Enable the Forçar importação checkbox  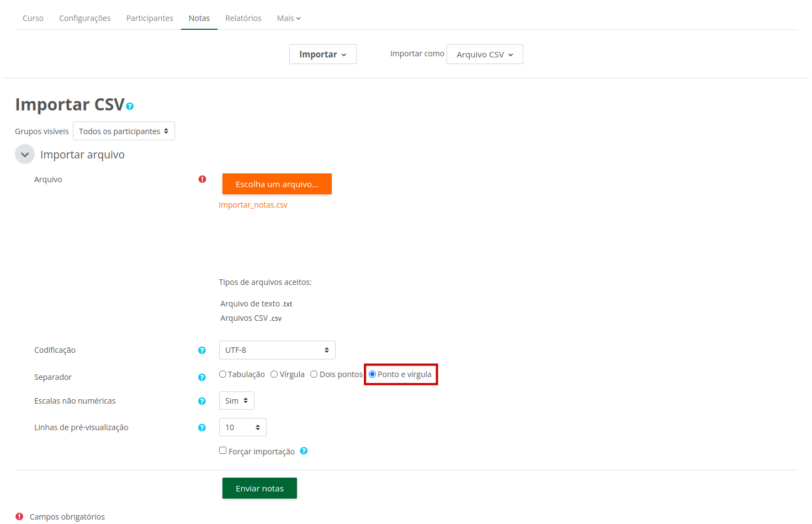pyautogui.click(x=223, y=450)
